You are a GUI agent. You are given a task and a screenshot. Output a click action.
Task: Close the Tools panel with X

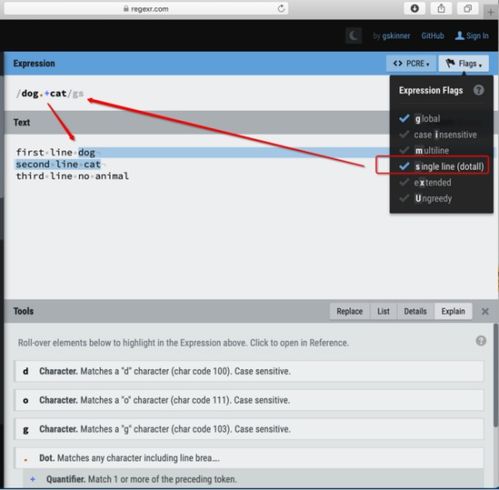click(485, 311)
